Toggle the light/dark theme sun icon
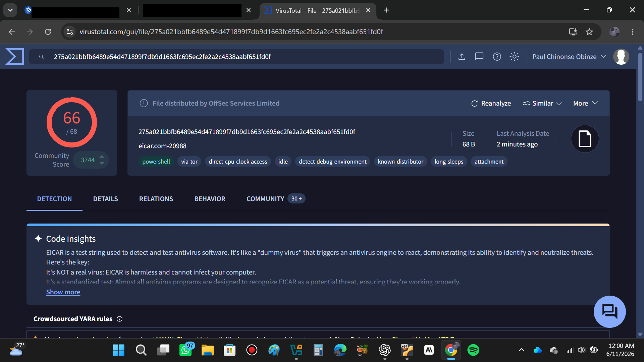This screenshot has height=362, width=644. pyautogui.click(x=515, y=57)
